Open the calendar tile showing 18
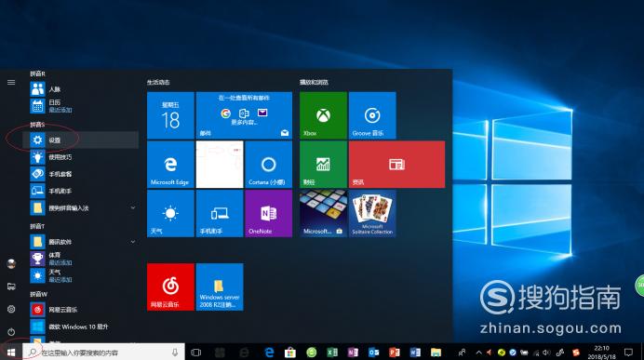The image size is (644, 360). (x=170, y=115)
